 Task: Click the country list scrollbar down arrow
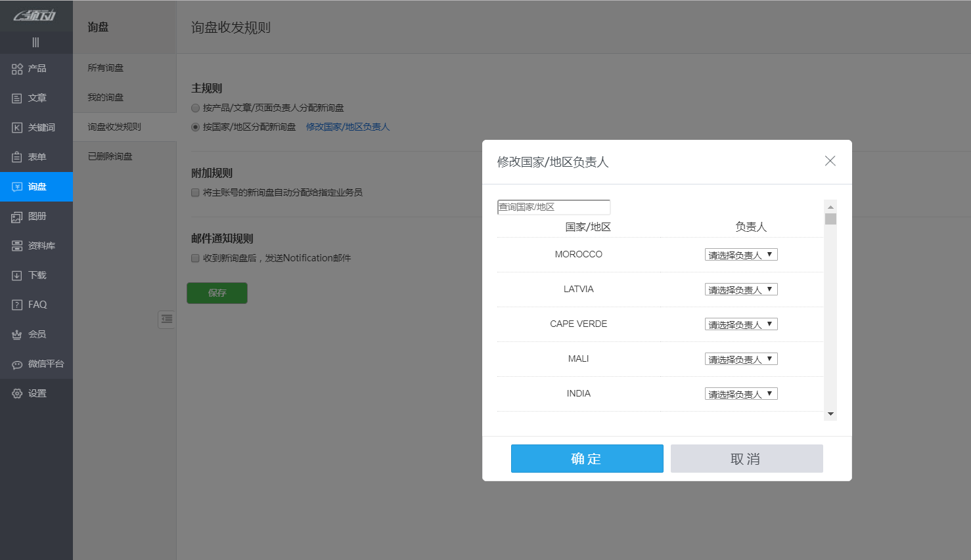click(x=830, y=414)
